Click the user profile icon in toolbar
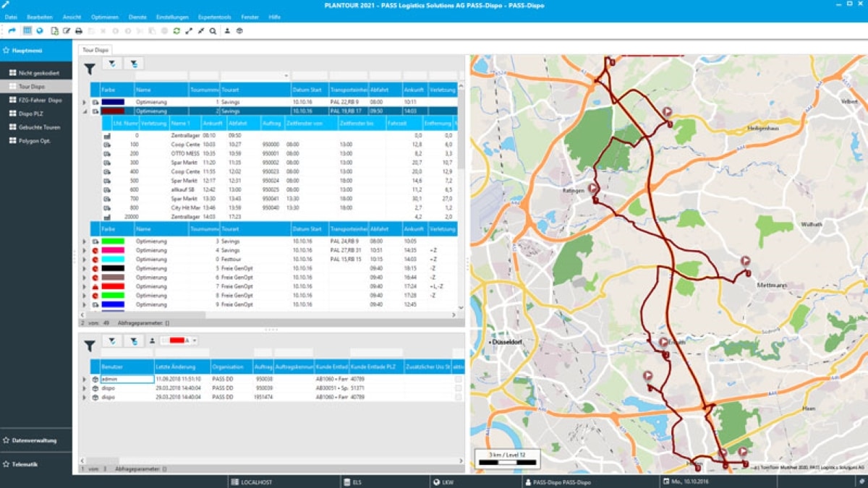This screenshot has width=868, height=488. (227, 31)
